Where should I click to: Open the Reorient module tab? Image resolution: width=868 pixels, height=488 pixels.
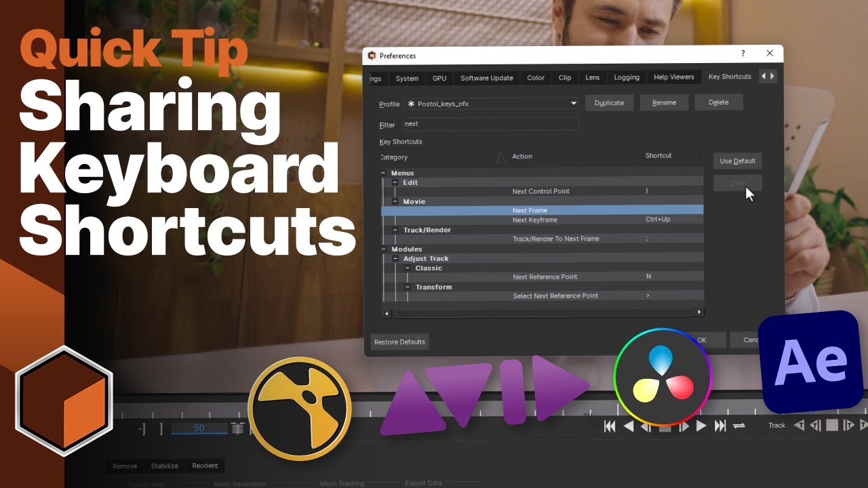click(x=205, y=466)
